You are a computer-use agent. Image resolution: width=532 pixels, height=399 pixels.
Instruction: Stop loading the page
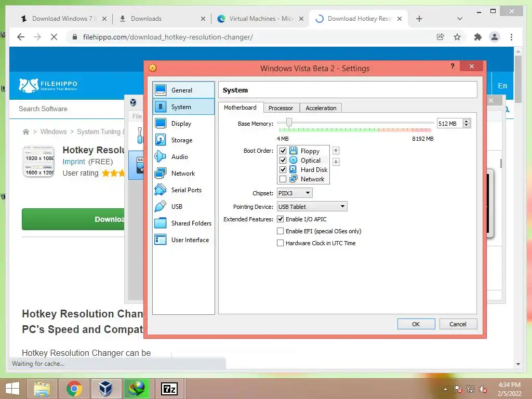(54, 37)
